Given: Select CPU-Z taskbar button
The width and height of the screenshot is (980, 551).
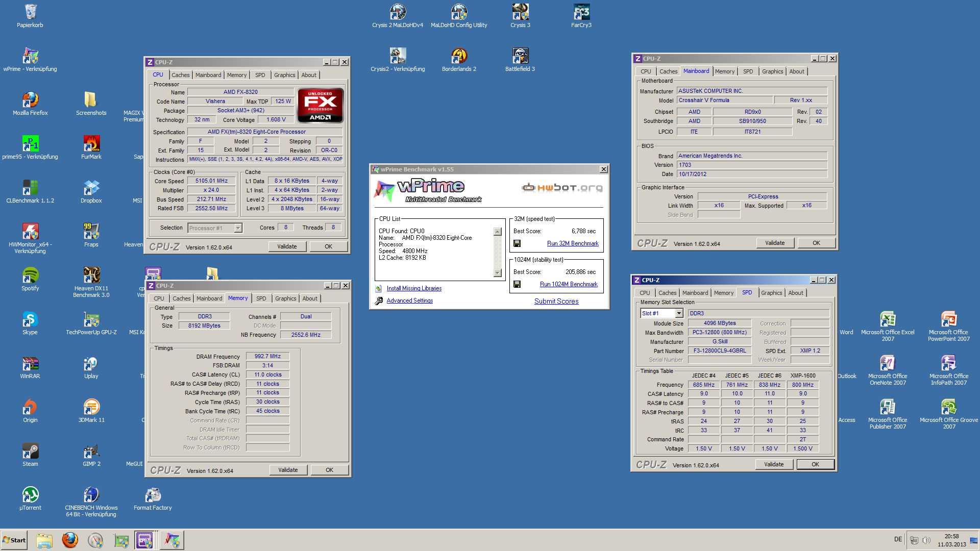Looking at the screenshot, I should 144,540.
